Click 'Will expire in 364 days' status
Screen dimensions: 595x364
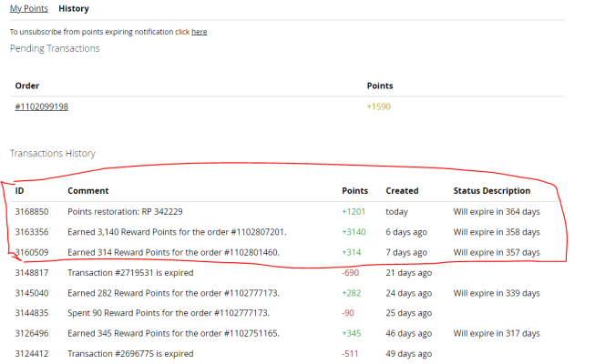click(x=497, y=211)
